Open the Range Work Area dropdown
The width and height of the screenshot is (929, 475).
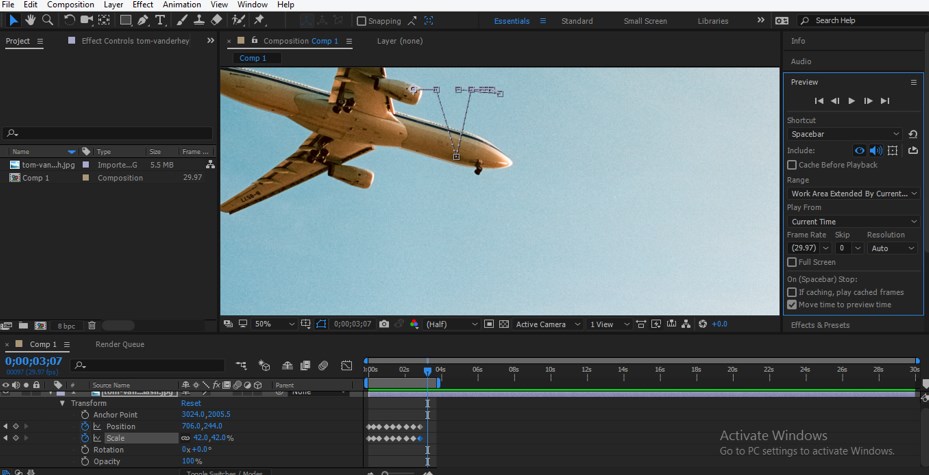pyautogui.click(x=853, y=194)
